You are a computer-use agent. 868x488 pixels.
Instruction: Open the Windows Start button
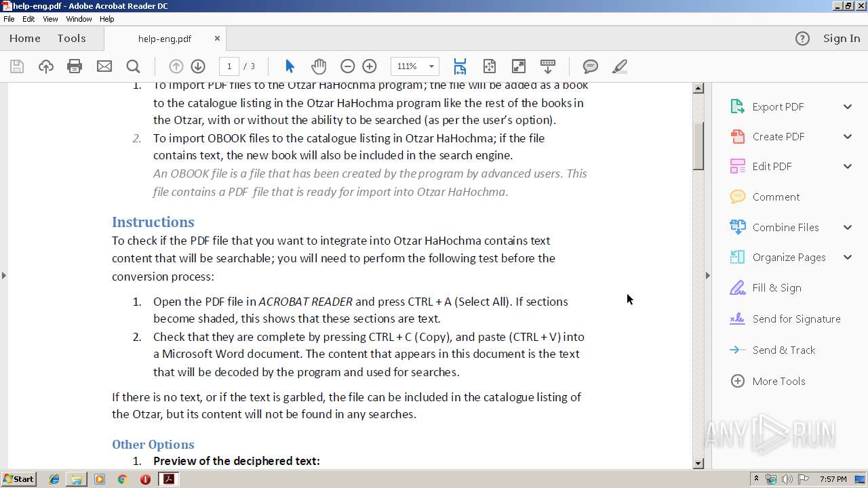(x=18, y=479)
